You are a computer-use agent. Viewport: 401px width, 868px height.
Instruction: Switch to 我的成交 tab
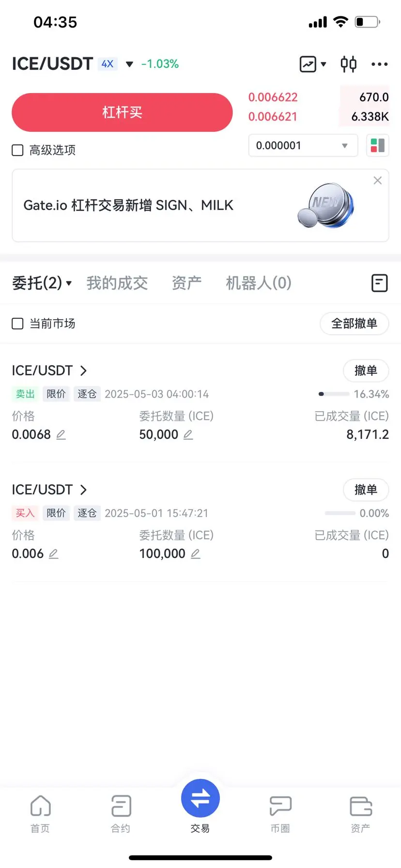point(117,283)
